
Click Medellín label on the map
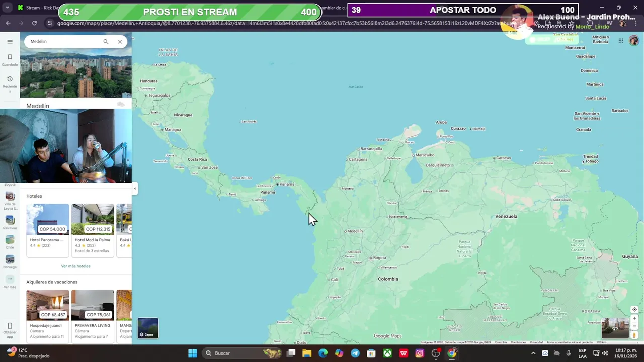355,231
